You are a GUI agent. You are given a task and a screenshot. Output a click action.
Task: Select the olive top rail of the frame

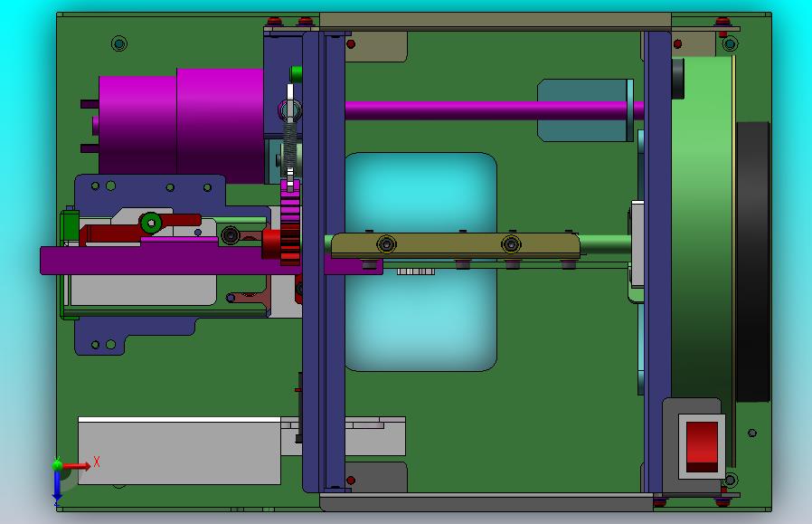496,21
